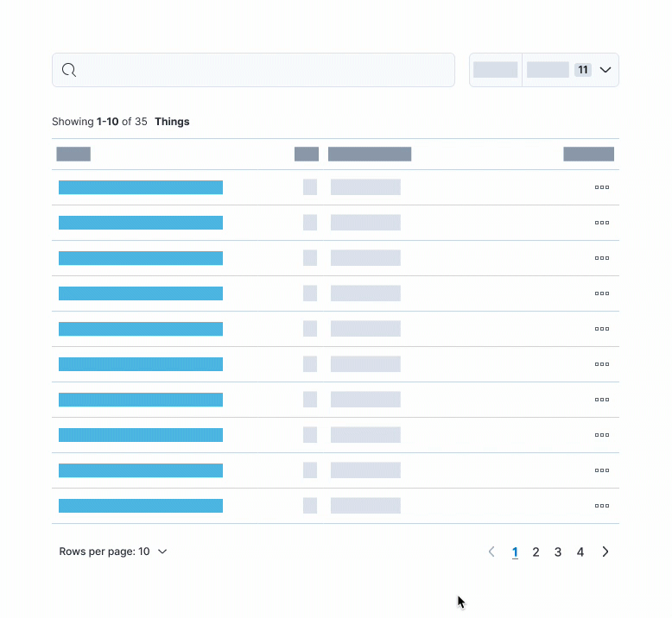Viewport: 672px width, 618px height.
Task: Expand the Rows per page: 10 dropdown
Action: click(113, 552)
